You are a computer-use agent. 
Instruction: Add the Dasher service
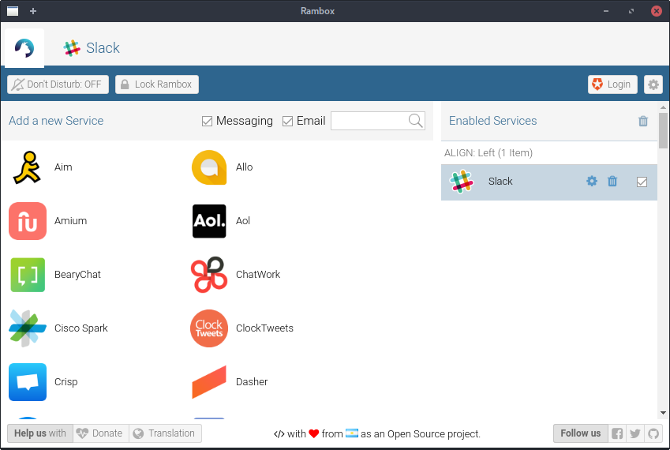209,382
